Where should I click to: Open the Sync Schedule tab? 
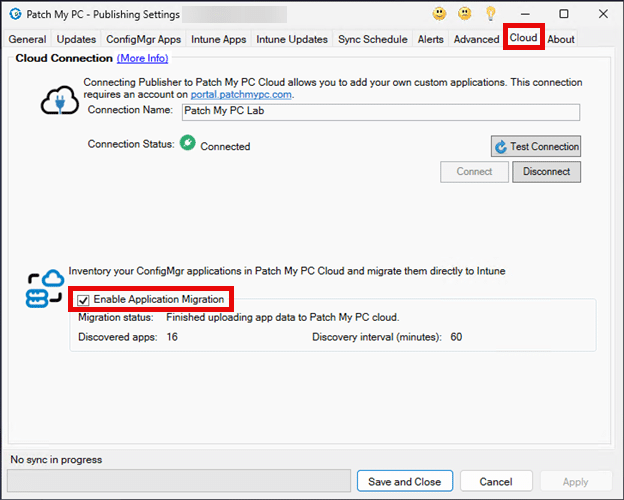[373, 39]
